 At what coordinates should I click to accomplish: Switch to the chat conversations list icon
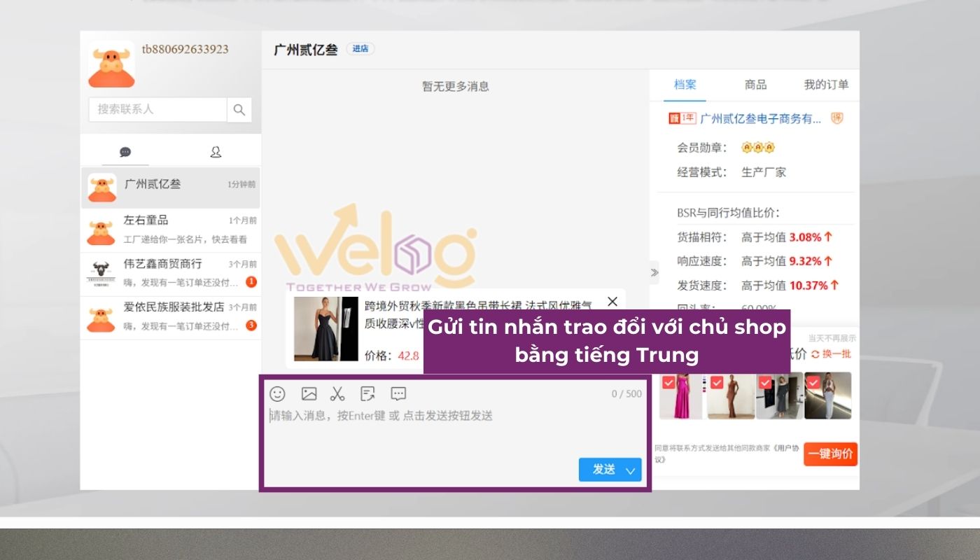[125, 152]
